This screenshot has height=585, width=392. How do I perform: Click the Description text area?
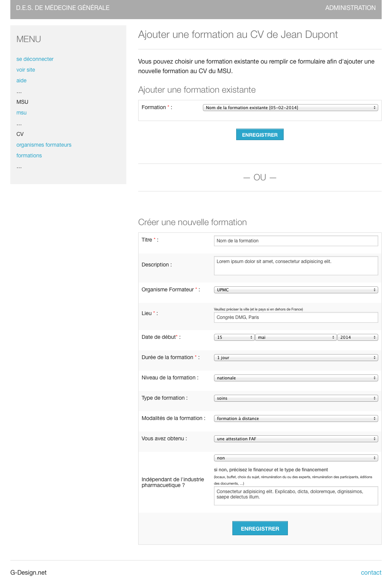click(296, 265)
